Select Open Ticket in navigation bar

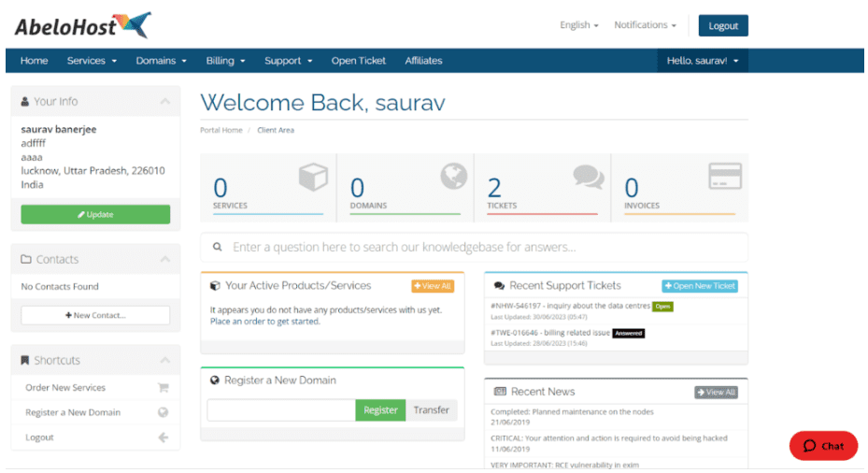click(359, 61)
